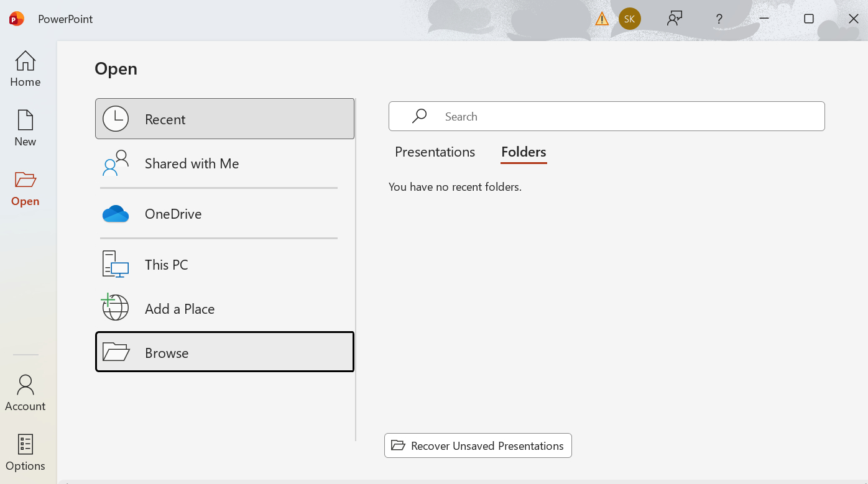Click into the Search field
Viewport: 868px width, 484px height.
point(622,116)
